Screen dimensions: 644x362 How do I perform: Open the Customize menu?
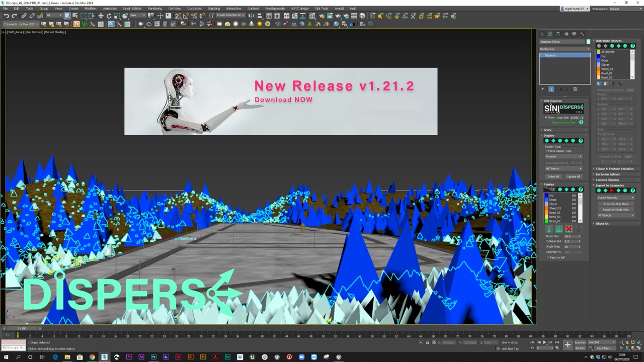point(195,9)
